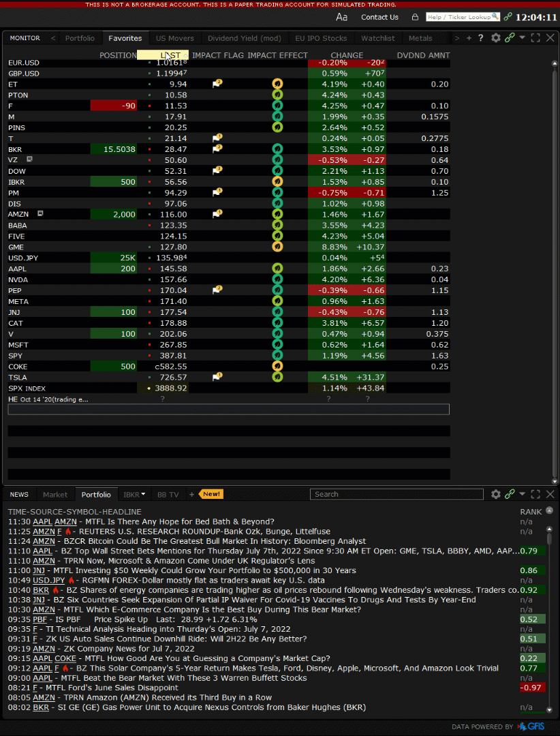This screenshot has width=560, height=736.
Task: Open the IBKR news tab dropdown
Action: pos(143,494)
